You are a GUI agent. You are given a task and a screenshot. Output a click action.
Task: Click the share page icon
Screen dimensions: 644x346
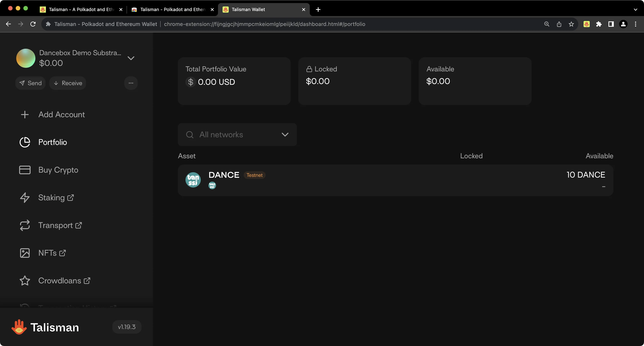(x=559, y=24)
